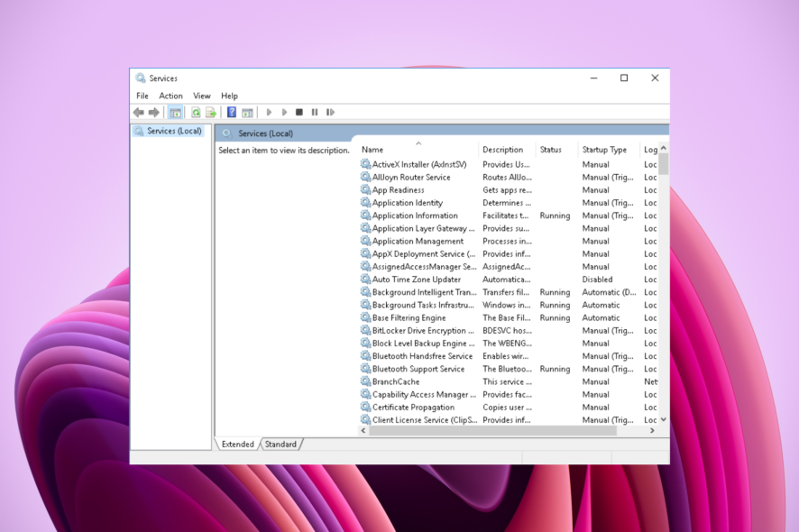Image resolution: width=799 pixels, height=532 pixels.
Task: Click the Forward arrow in the toolbar
Action: [153, 112]
